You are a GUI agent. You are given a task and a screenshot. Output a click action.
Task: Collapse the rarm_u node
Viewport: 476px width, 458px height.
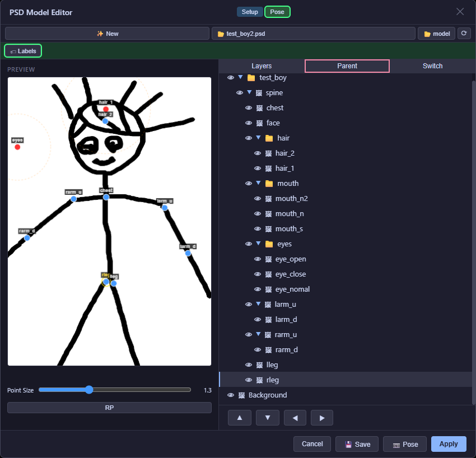point(258,334)
